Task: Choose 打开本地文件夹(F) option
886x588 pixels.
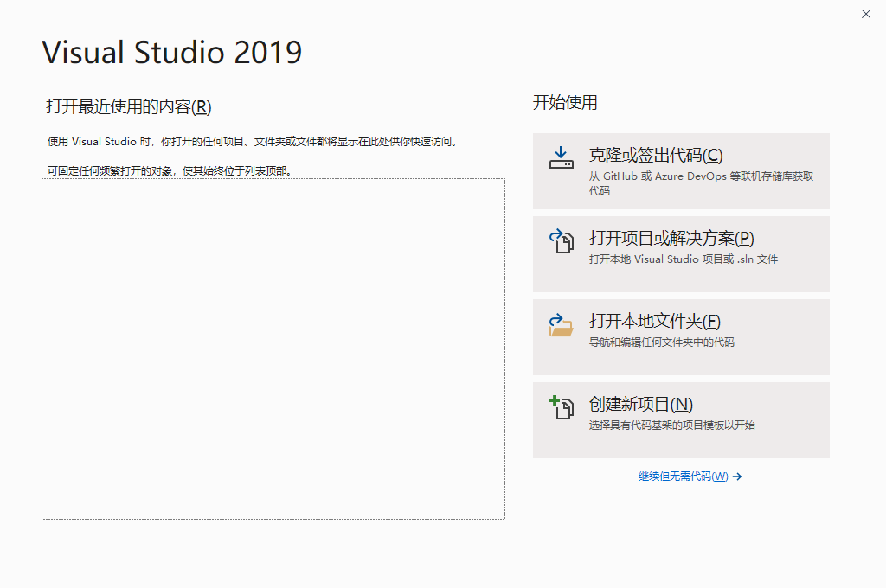Action: point(681,337)
